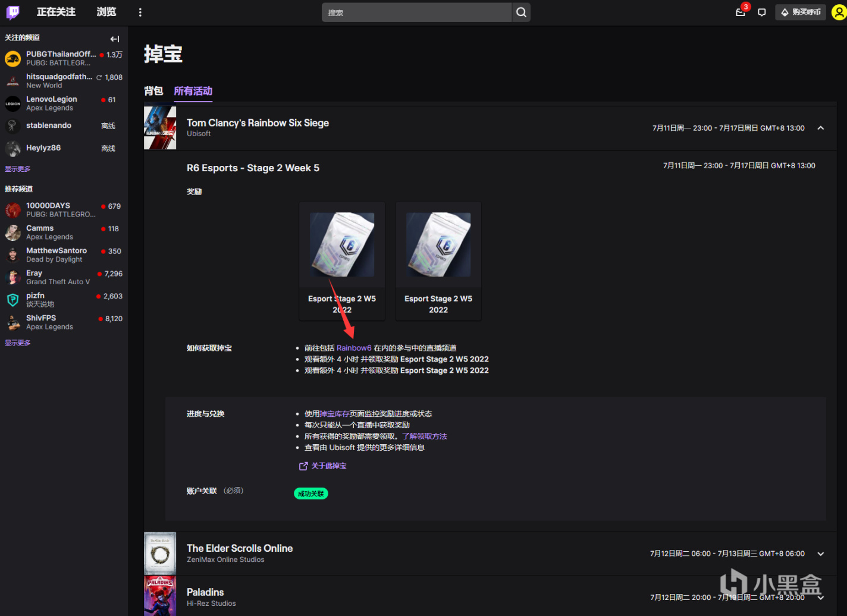
Task: Open the hitsquadgodfather channel avatar
Action: tap(13, 81)
